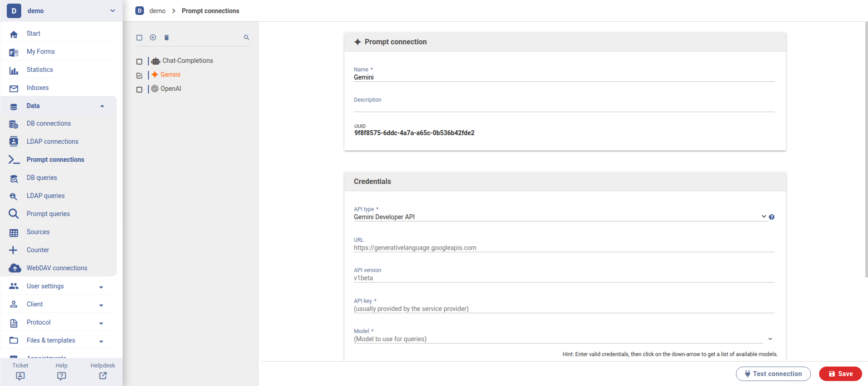Open DB connections menu item
The height and width of the screenshot is (386, 868).
pos(49,123)
